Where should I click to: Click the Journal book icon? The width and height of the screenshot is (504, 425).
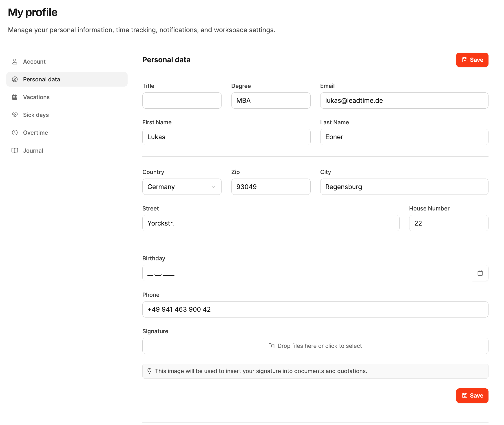pos(15,150)
